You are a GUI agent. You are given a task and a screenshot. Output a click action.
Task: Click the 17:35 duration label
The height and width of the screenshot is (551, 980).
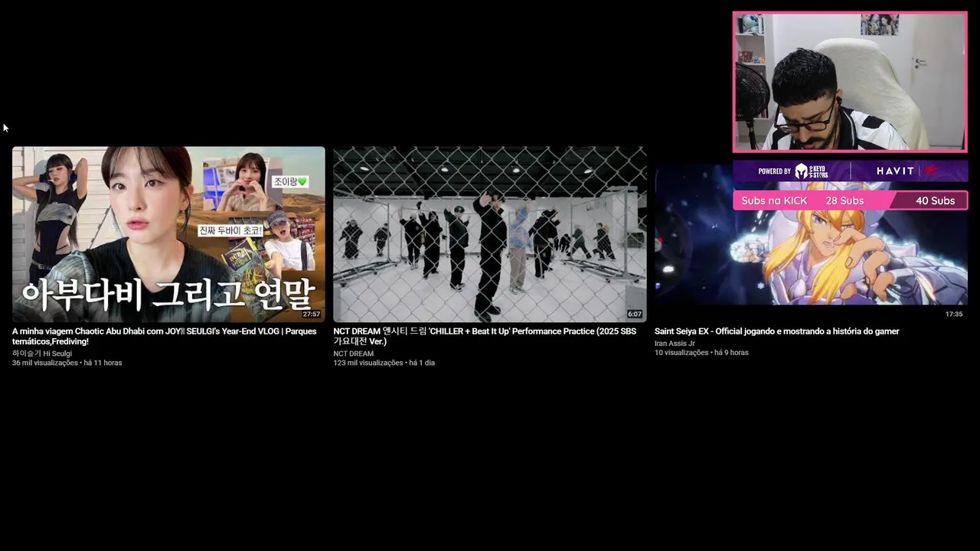point(953,315)
